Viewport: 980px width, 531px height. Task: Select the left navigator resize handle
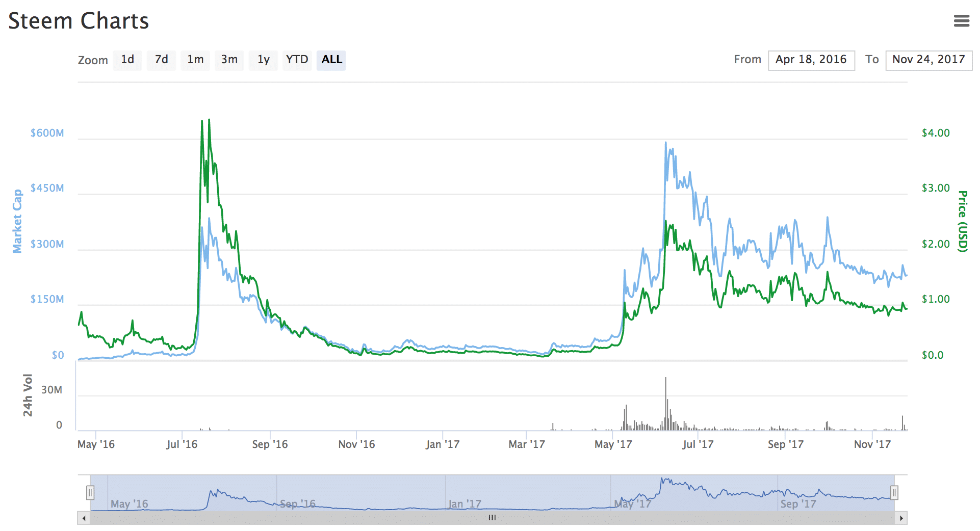click(x=91, y=492)
